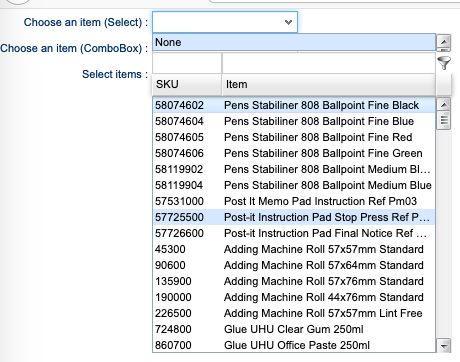Viewport: 460px width, 362px height.
Task: Select Pens Stabiliner 808 Ballpoint Fine Red
Action: (294, 137)
